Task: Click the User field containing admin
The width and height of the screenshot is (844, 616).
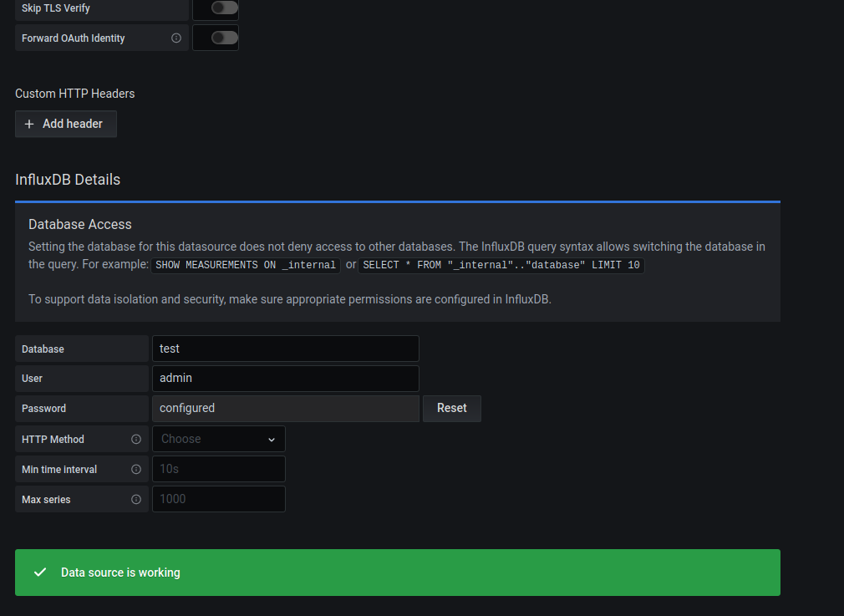Action: point(285,379)
